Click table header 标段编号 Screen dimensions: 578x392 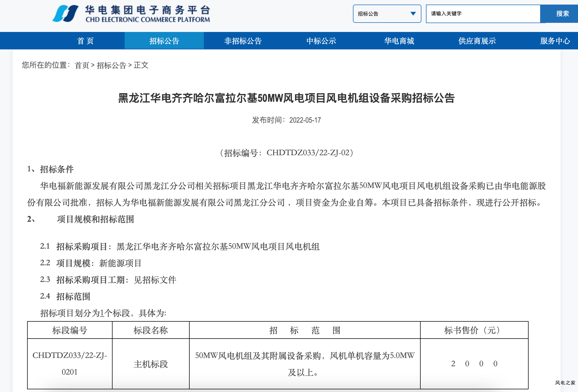coord(70,330)
